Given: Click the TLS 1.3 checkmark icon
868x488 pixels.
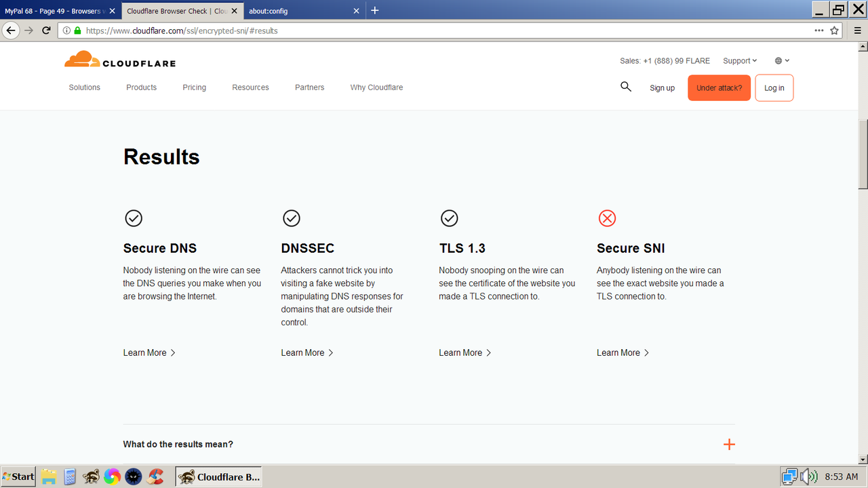Looking at the screenshot, I should click(450, 218).
